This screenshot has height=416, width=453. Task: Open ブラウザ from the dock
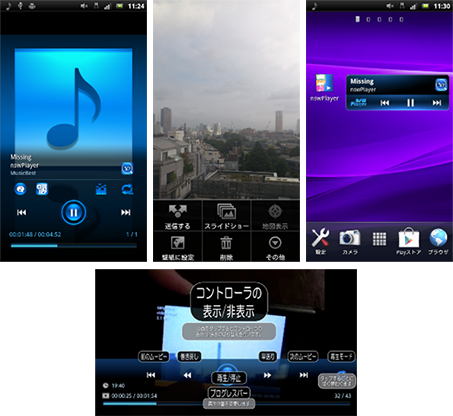(x=438, y=242)
